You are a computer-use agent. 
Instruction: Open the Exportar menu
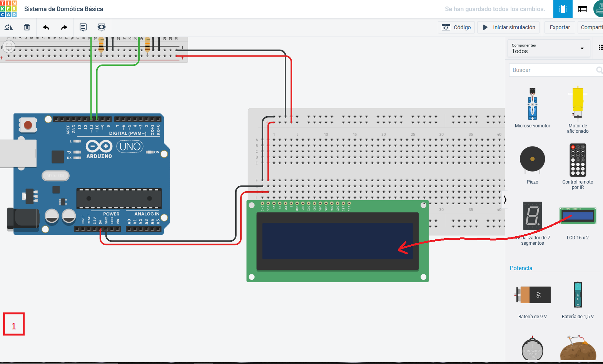point(560,27)
